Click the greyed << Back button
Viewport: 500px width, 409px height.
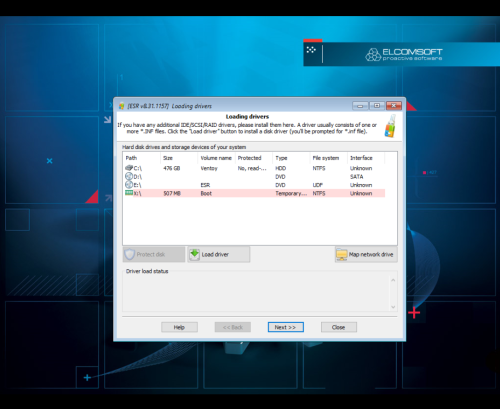[x=233, y=327]
